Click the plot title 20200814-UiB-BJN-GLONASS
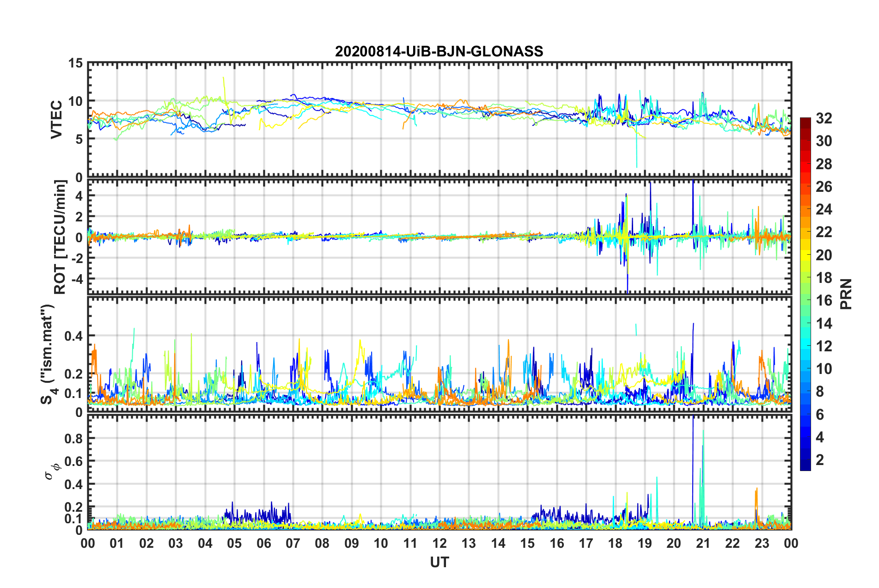 pyautogui.click(x=439, y=51)
